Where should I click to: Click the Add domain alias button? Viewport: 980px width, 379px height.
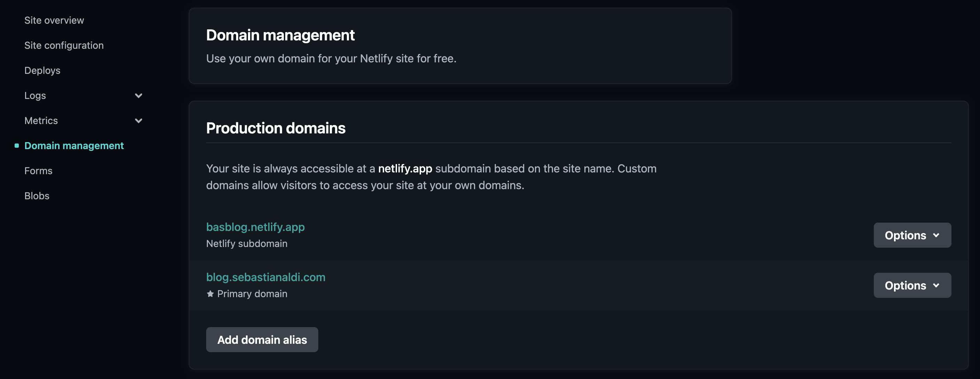(x=262, y=339)
